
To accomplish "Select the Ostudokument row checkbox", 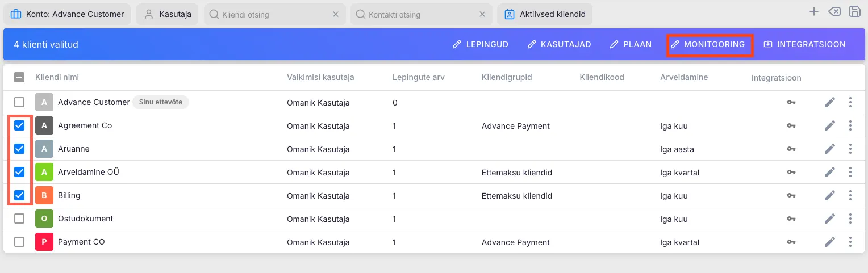I will (x=19, y=219).
